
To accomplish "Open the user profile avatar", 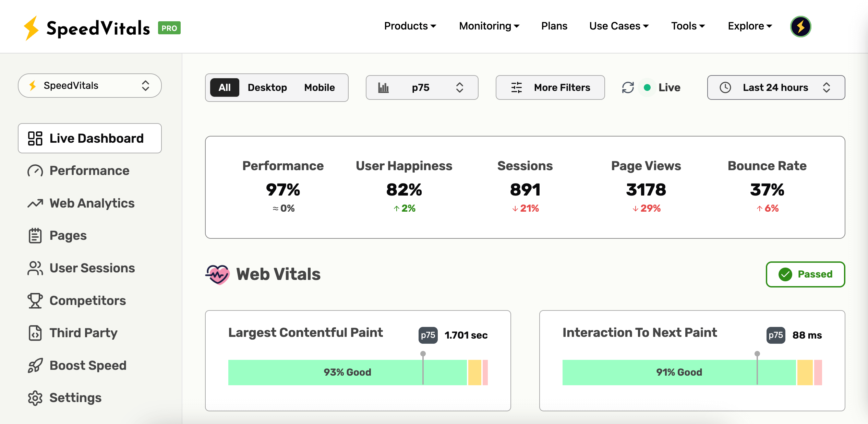I will tap(800, 26).
